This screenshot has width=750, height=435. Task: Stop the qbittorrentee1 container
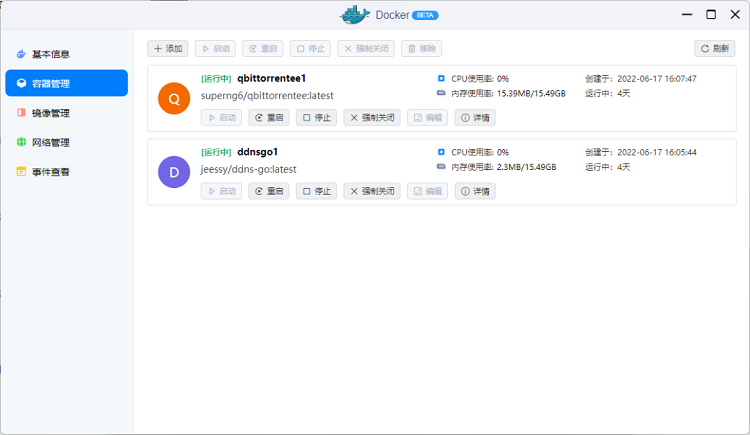[316, 117]
